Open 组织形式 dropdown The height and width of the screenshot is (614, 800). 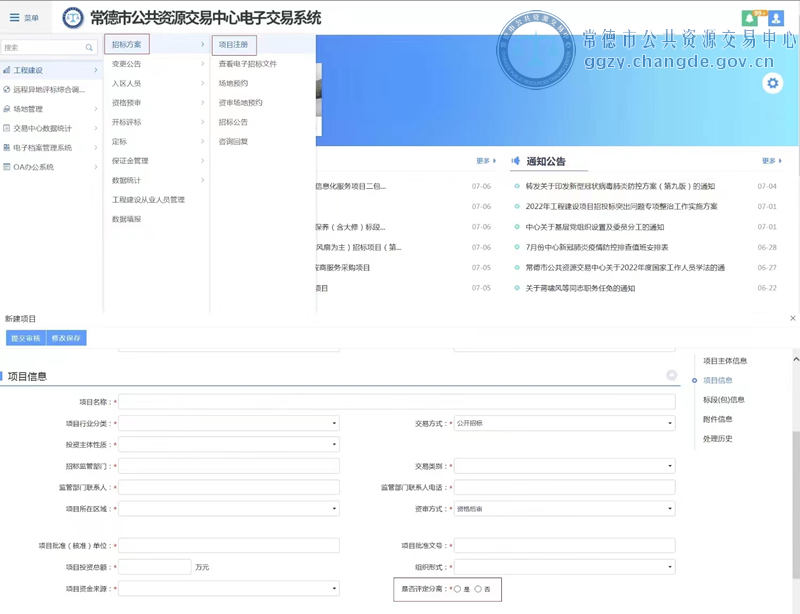tap(565, 567)
